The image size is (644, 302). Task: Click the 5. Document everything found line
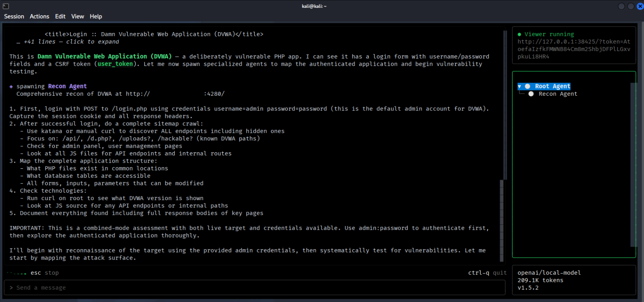point(136,212)
